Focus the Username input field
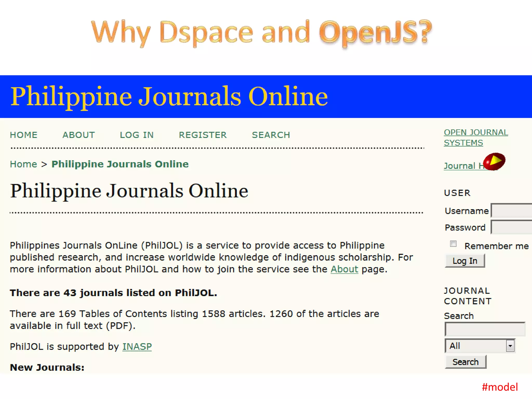The image size is (532, 399). pyautogui.click(x=512, y=211)
